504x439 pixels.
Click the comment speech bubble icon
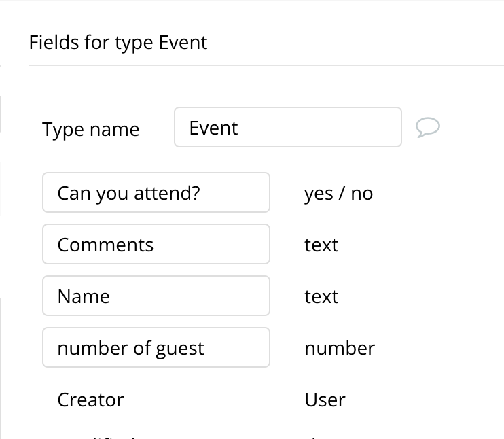(x=428, y=127)
